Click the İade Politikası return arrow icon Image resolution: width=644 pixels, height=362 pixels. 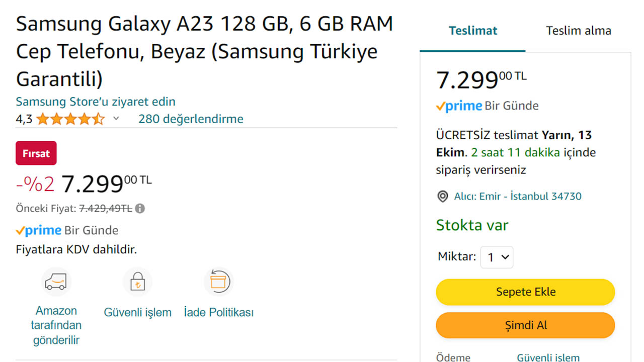click(x=218, y=282)
